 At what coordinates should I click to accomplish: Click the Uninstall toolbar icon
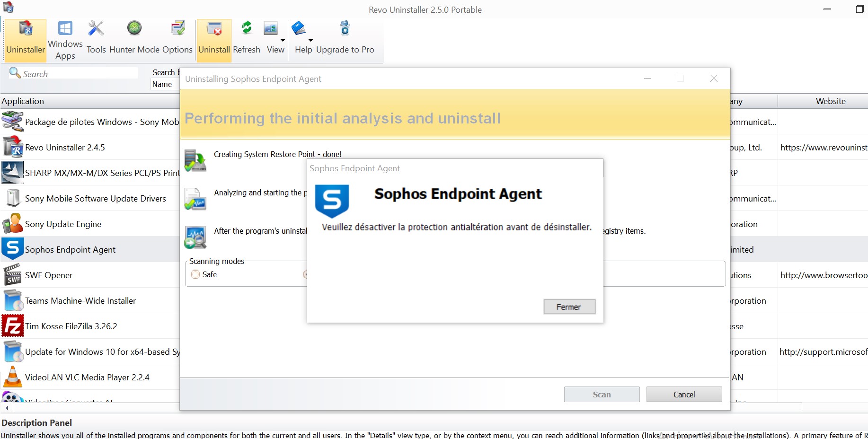click(x=214, y=29)
